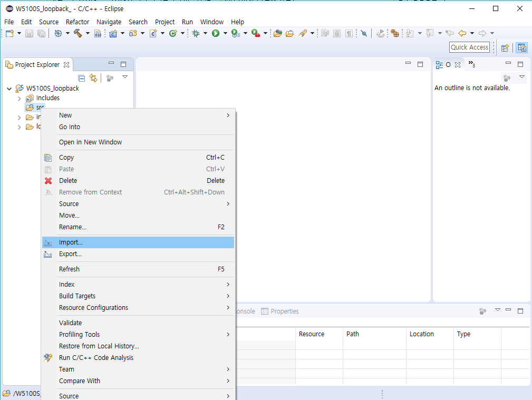This screenshot has height=400, width=532.
Task: Choose Export... from context menu
Action: click(x=138, y=254)
